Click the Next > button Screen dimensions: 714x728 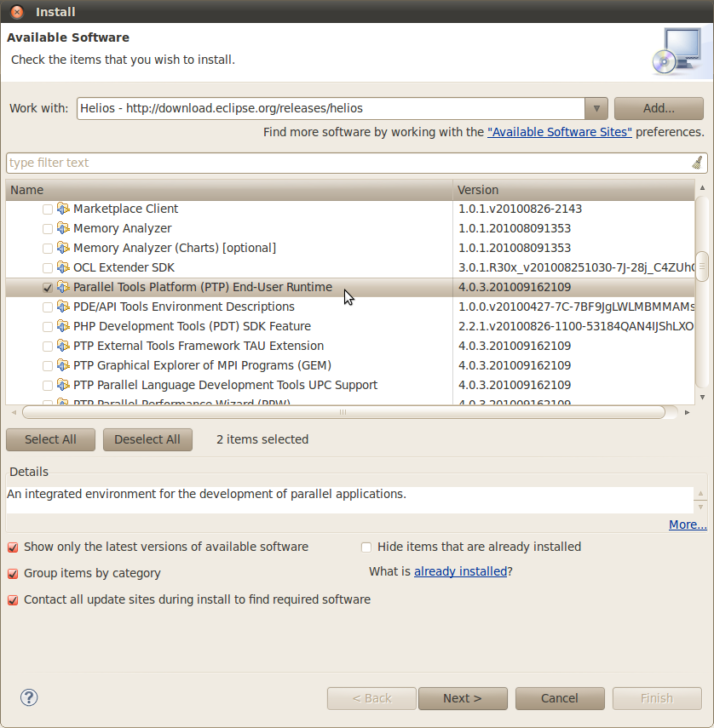tap(463, 699)
